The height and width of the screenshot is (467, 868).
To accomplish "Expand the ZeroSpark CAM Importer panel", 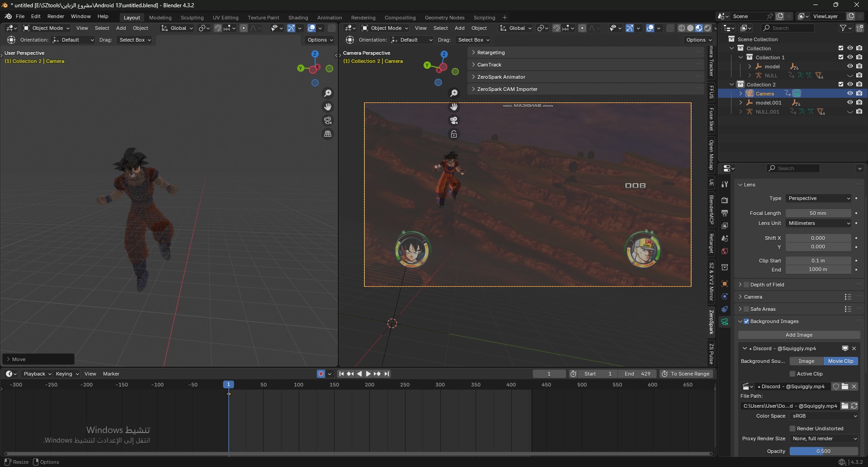I will point(586,89).
